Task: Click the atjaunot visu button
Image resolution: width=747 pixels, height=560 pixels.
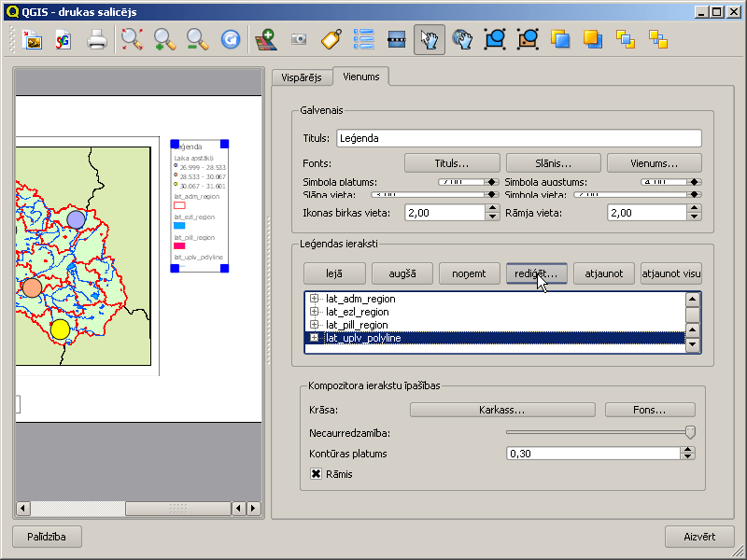Action: (670, 273)
